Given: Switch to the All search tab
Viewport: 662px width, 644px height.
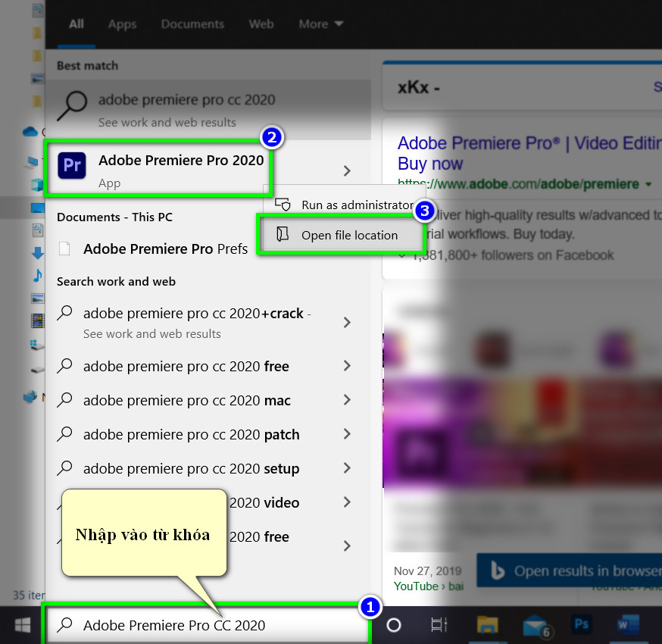Looking at the screenshot, I should 77,24.
